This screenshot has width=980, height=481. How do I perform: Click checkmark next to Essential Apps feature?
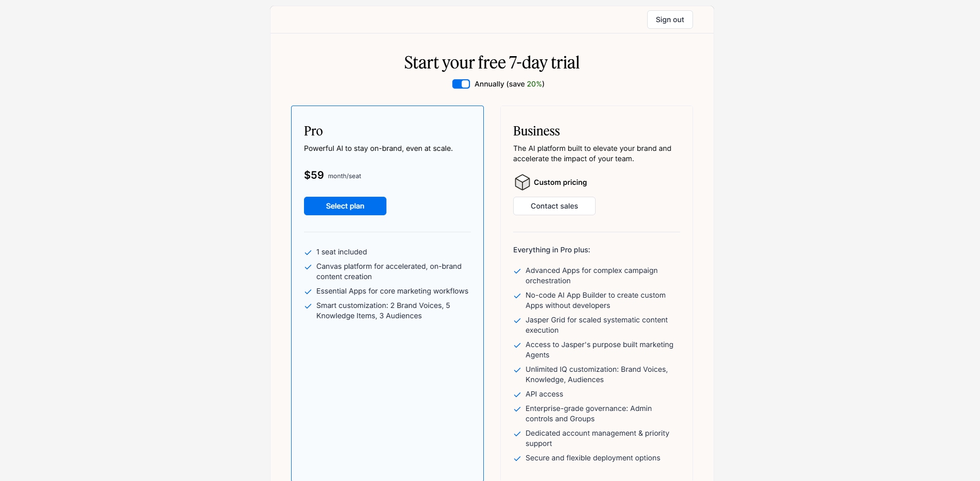coord(308,291)
